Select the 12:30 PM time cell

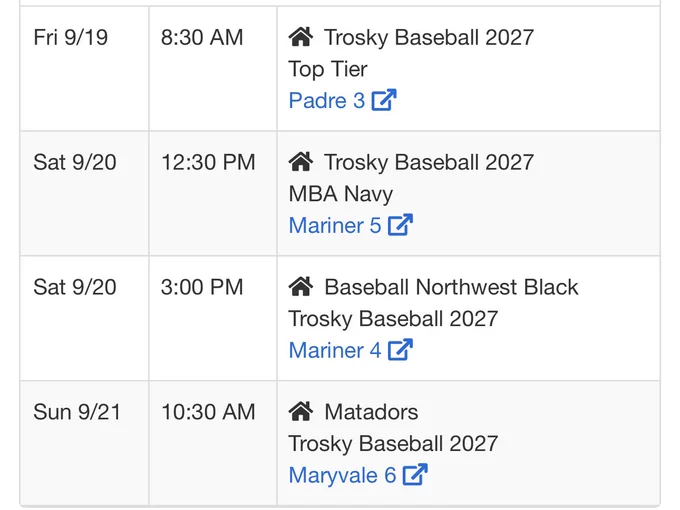213,193
